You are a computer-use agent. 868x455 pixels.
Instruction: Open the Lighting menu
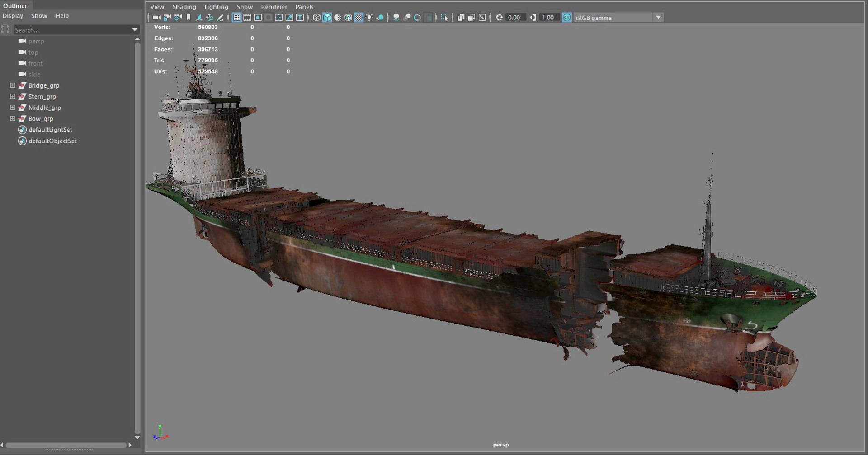tap(216, 7)
